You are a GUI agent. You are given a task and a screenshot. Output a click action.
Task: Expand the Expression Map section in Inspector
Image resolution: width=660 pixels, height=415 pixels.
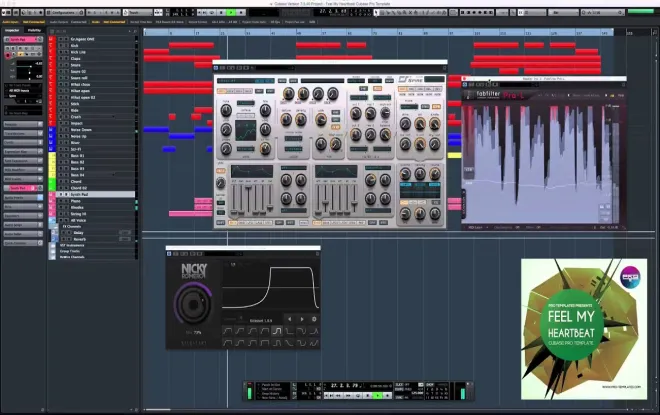[23, 152]
